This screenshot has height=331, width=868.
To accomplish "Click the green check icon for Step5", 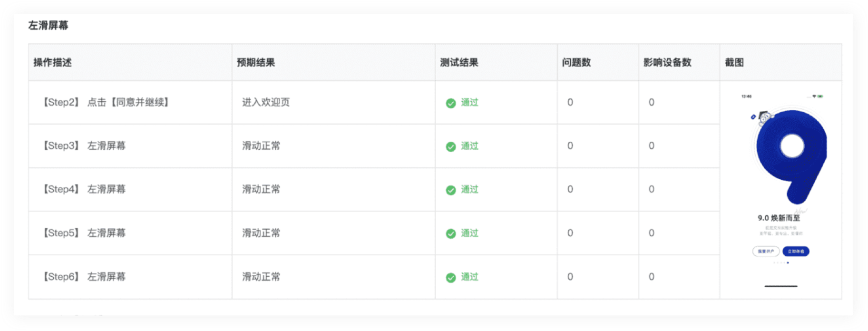I will 451,233.
